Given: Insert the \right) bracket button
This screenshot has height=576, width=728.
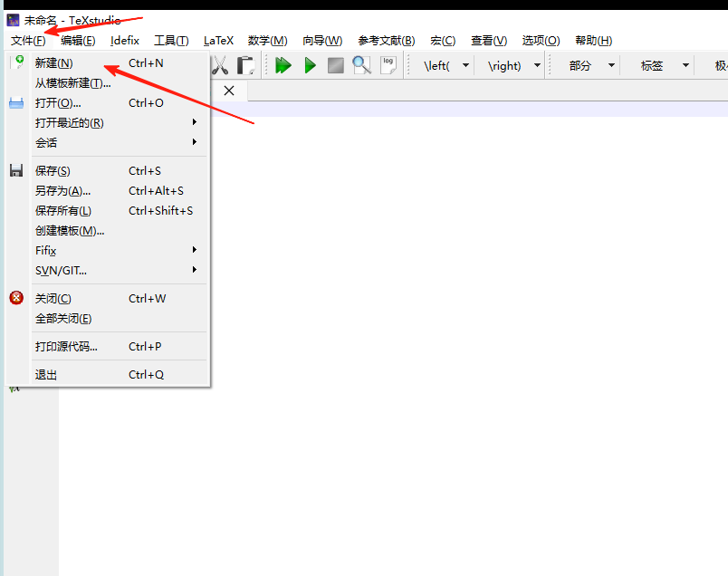Looking at the screenshot, I should (504, 66).
